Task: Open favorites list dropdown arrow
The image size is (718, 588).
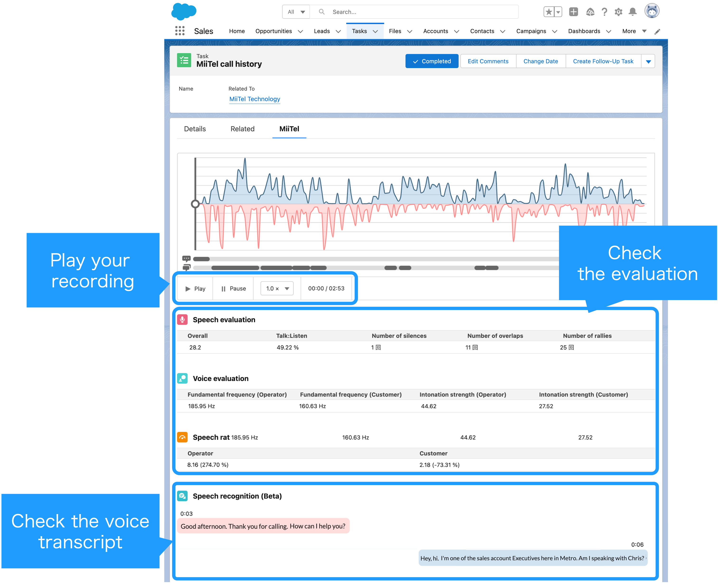Action: 558,12
